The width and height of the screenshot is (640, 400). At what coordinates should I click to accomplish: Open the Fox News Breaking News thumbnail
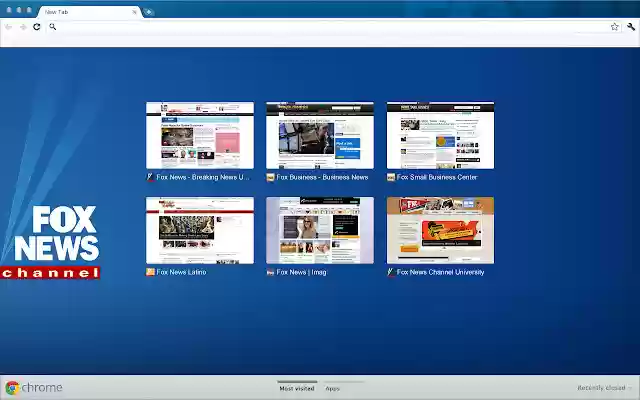[x=200, y=136]
